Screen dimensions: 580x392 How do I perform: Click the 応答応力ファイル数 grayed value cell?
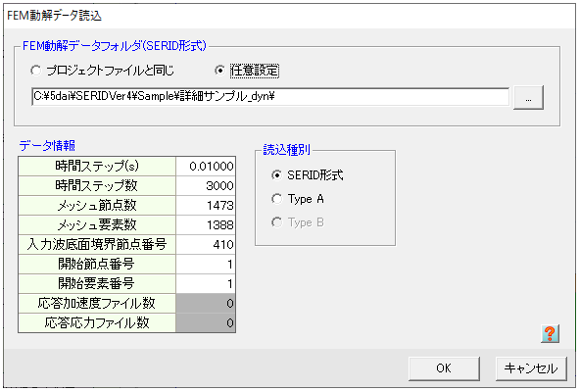click(206, 323)
